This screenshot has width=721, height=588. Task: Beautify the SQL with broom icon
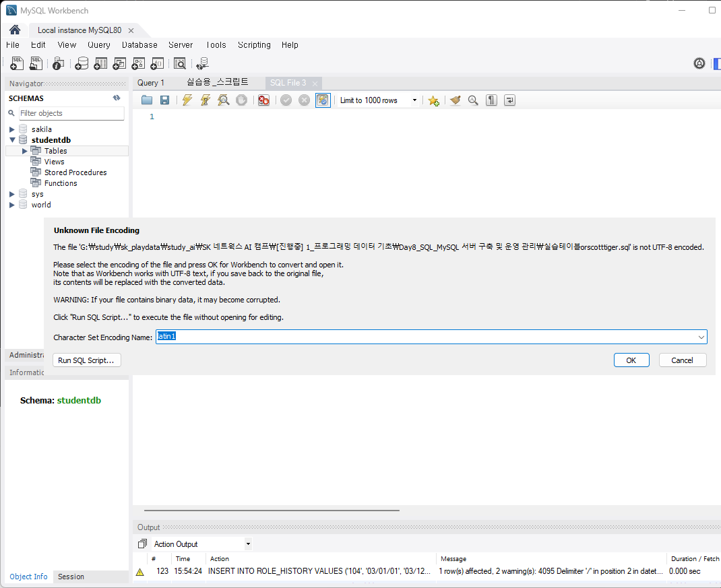456,100
